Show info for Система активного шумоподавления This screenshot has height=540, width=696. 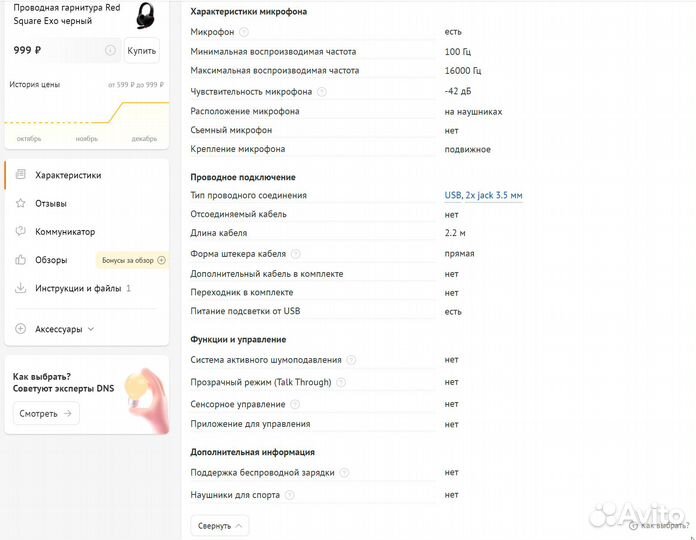351,360
